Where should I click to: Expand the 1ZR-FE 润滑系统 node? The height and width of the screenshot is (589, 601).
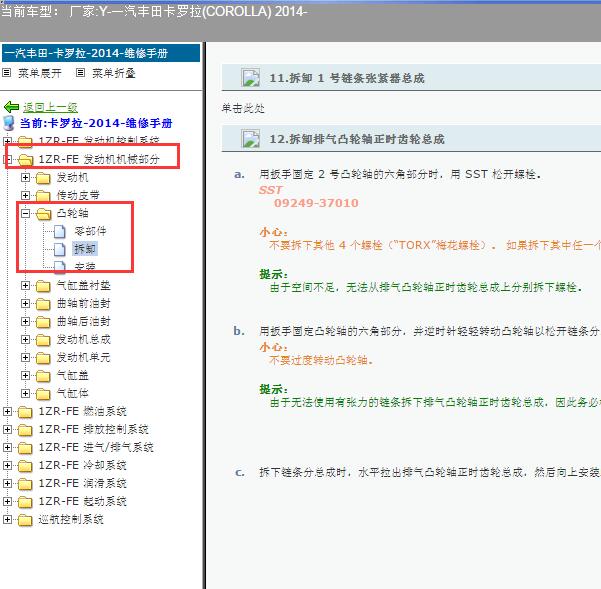(7, 483)
